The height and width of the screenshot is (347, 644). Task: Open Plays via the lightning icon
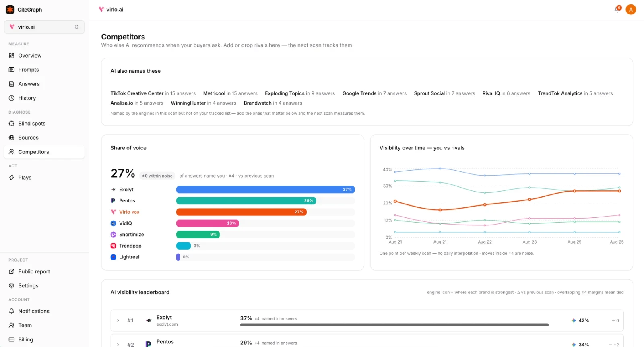[12, 178]
